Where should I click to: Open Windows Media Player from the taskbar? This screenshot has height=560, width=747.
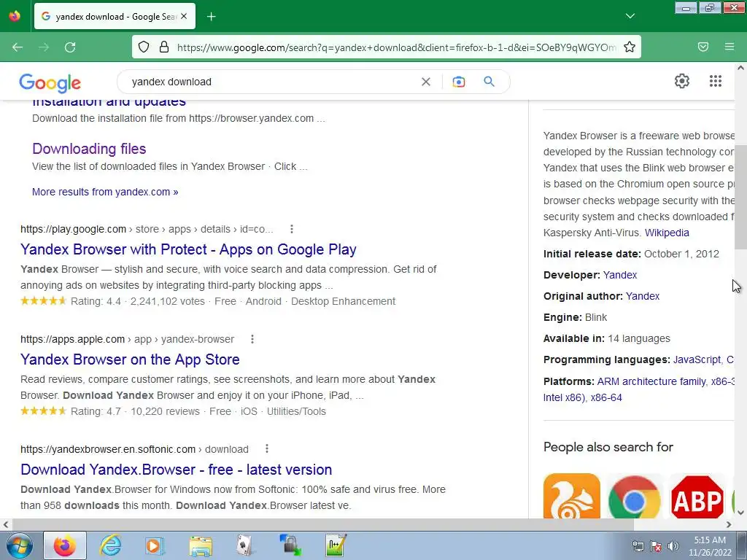(x=154, y=545)
